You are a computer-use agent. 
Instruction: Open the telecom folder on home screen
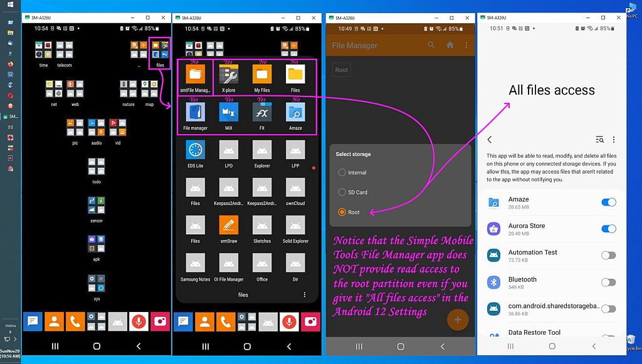coord(65,50)
